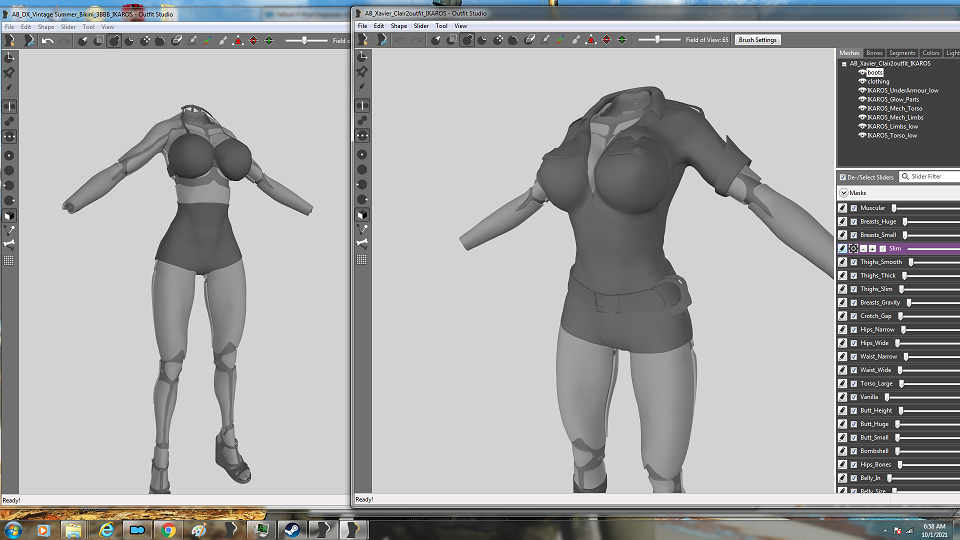Click New Project icon in Xavier window
Image resolution: width=960 pixels, height=540 pixels.
pos(362,40)
